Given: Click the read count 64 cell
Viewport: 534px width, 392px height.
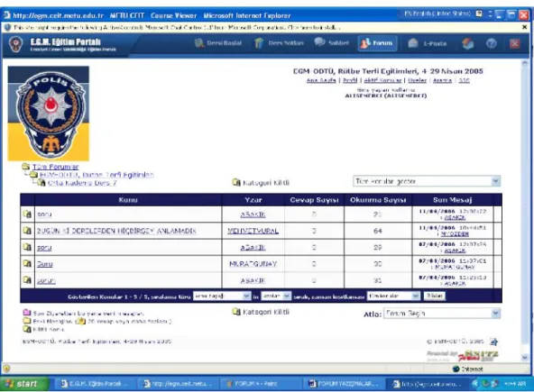Looking at the screenshot, I should tap(378, 231).
